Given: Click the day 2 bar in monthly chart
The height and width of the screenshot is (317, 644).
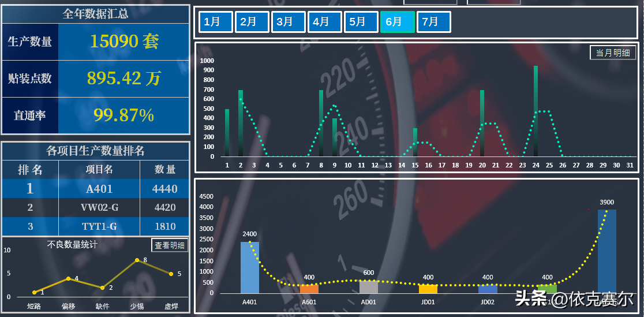Looking at the screenshot, I should click(x=241, y=124).
